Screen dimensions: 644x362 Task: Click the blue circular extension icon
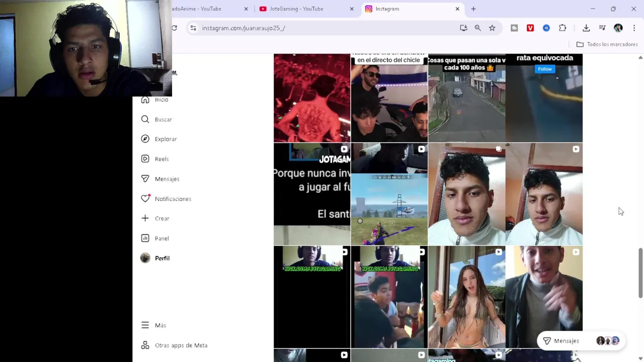[546, 28]
